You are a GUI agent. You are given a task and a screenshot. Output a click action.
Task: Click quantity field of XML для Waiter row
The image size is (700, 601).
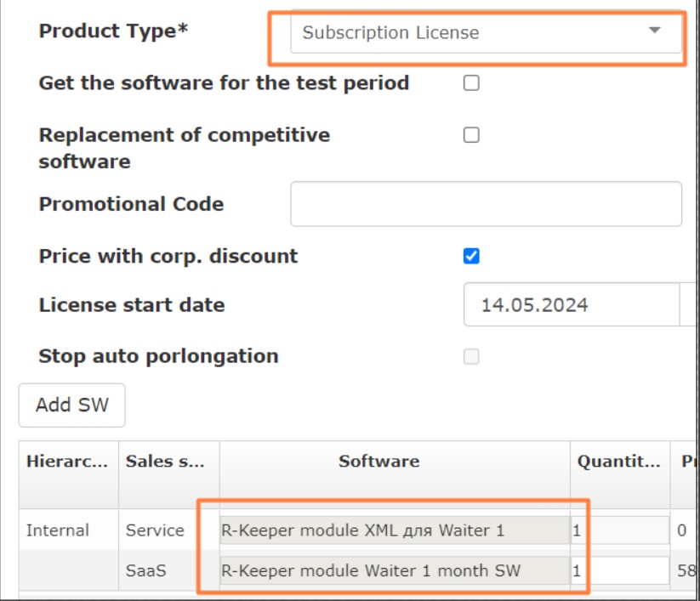620,530
